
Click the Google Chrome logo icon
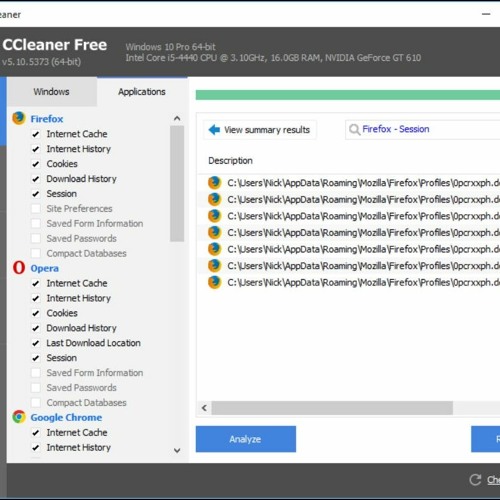19,417
